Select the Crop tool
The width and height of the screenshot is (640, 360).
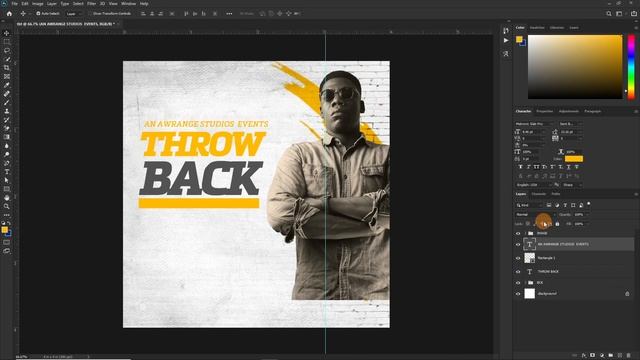coord(7,68)
